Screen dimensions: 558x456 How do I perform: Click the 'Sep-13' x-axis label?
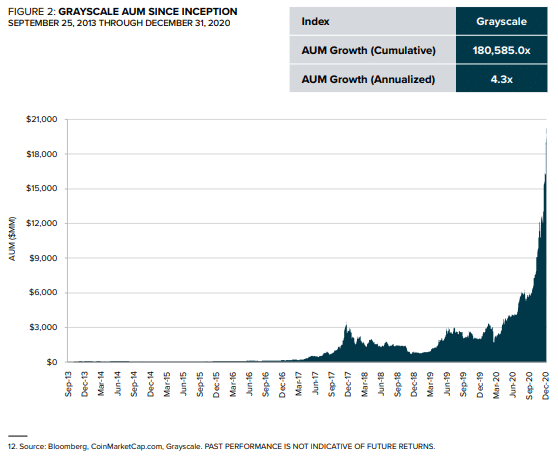click(68, 384)
